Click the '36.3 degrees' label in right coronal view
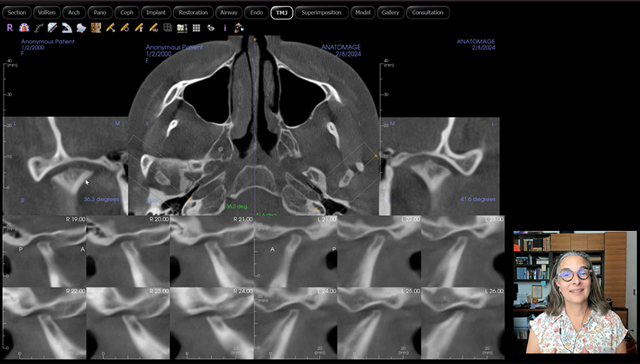 click(101, 199)
